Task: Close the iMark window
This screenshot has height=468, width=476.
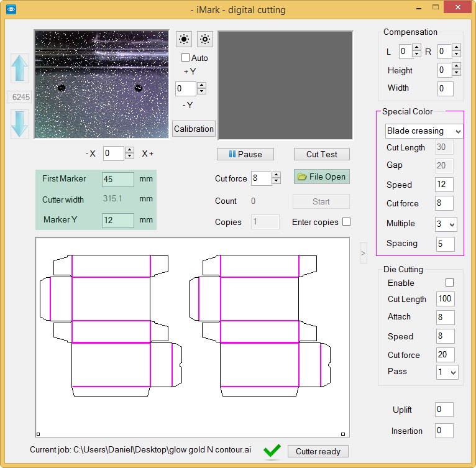Action: pos(458,7)
